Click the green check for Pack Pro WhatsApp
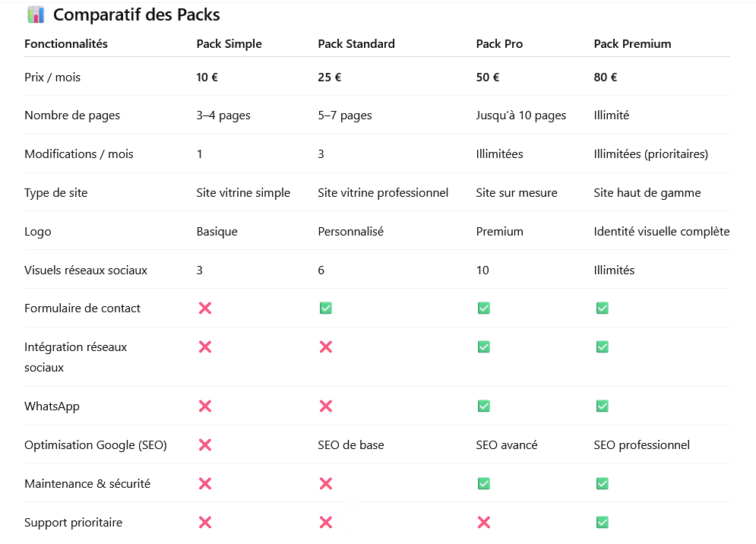Viewport: 756px width, 544px height. (483, 406)
